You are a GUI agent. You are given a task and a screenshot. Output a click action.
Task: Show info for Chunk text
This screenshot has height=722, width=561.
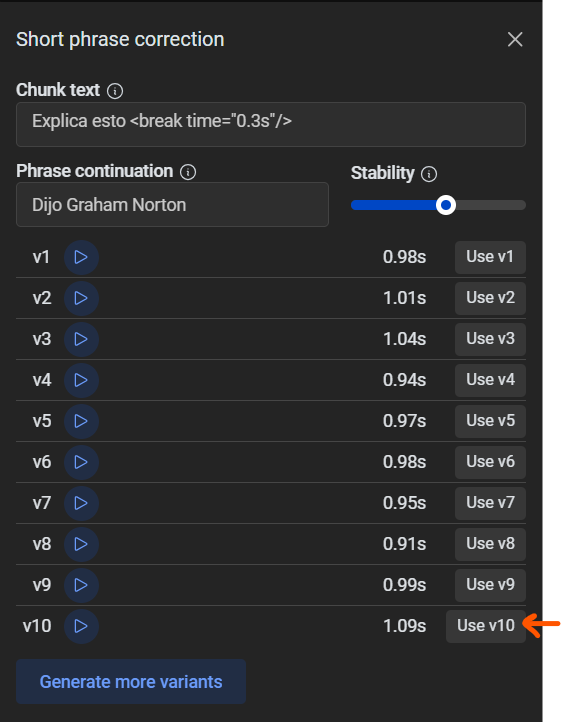[115, 91]
